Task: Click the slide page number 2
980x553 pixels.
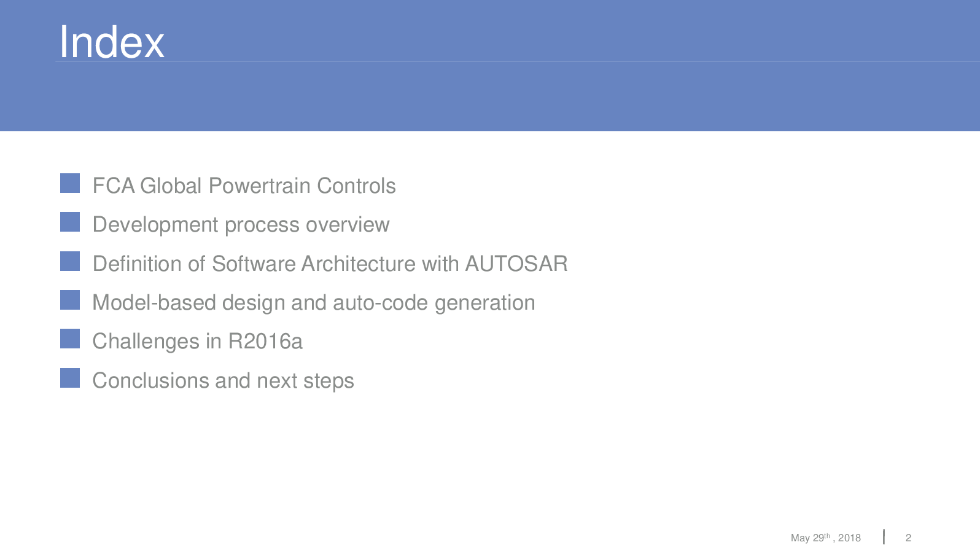Action: (908, 538)
